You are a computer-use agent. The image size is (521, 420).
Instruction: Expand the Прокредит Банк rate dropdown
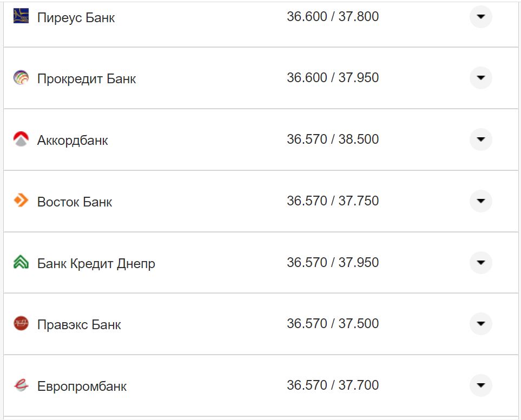(480, 78)
